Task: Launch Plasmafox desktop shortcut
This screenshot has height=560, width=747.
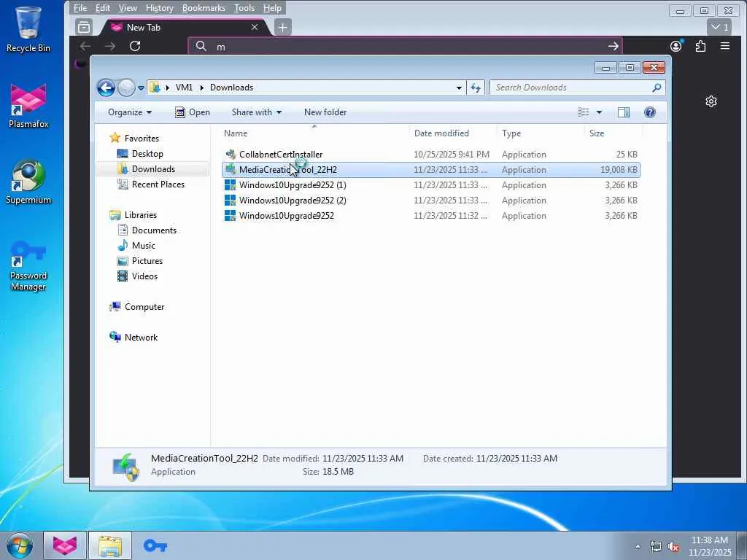Action: tap(28, 106)
